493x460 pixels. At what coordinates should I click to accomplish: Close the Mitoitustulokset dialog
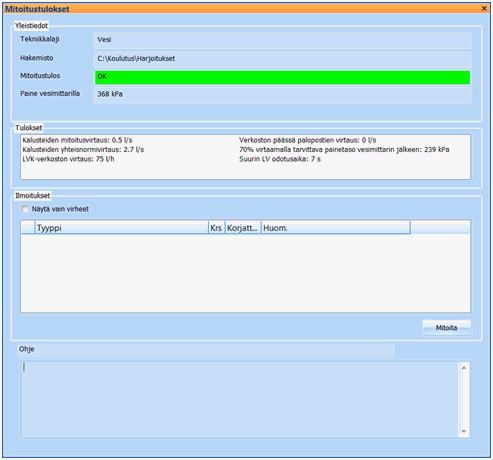click(x=484, y=8)
